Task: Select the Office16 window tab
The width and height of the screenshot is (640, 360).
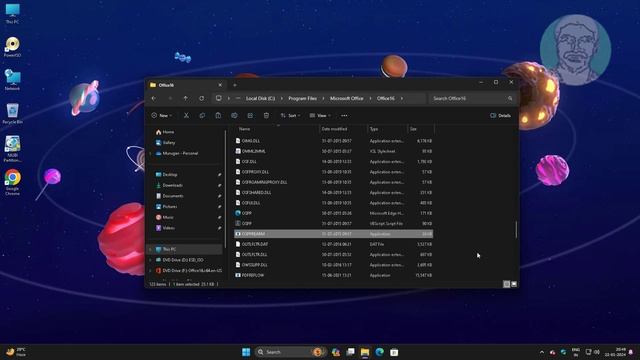Action: (x=186, y=85)
